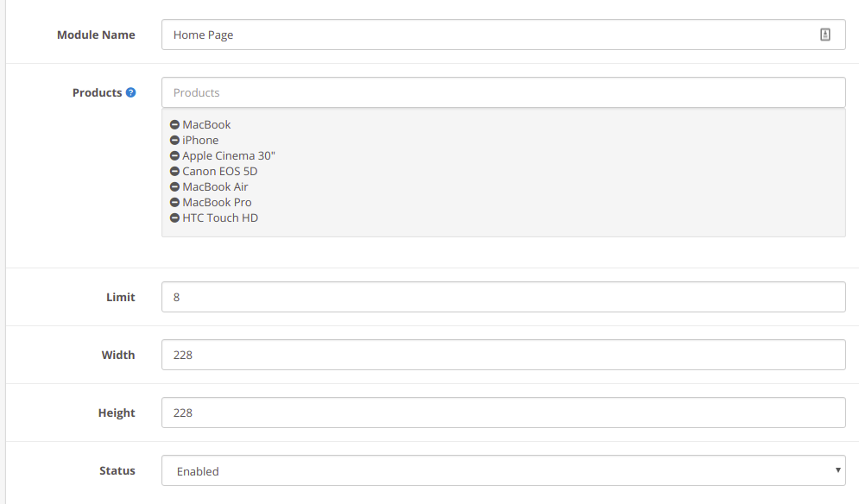Focus the Module Name input field
859x504 pixels.
pyautogui.click(x=503, y=35)
